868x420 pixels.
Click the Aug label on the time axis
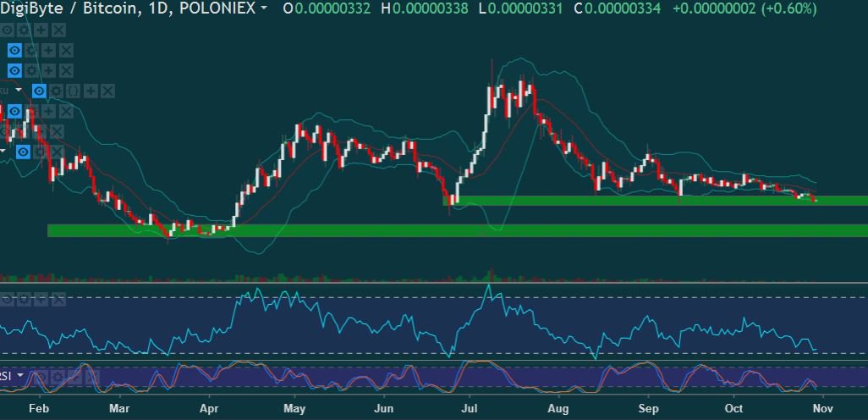point(558,410)
